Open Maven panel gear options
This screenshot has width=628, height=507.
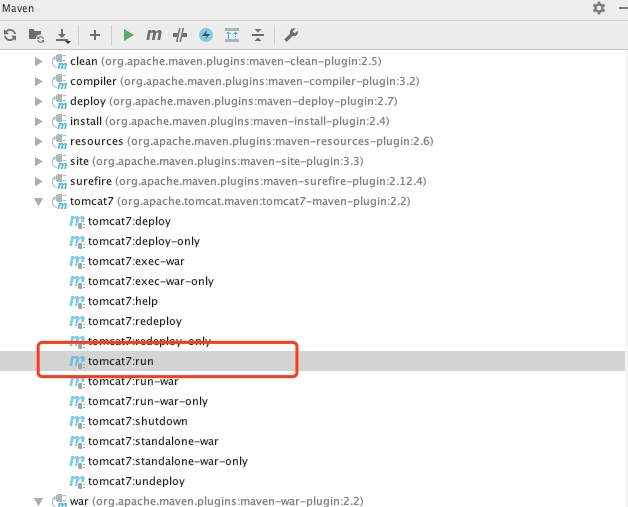coord(599,8)
